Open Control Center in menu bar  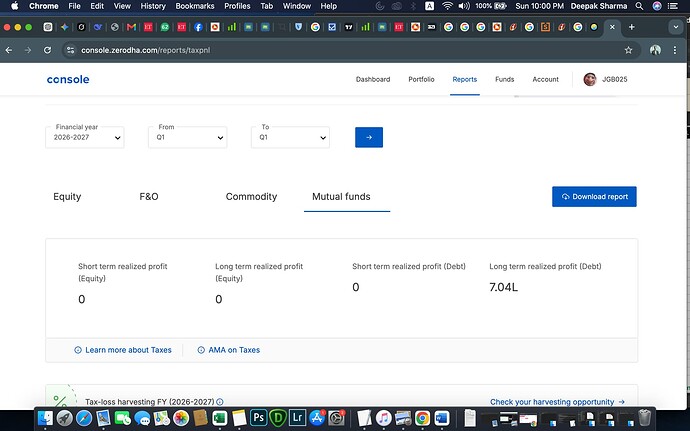click(x=673, y=6)
